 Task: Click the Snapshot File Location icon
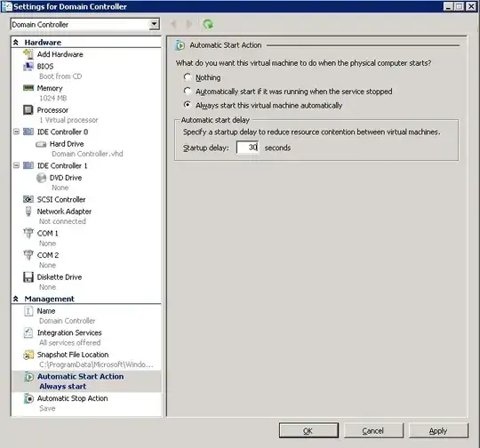coord(28,355)
